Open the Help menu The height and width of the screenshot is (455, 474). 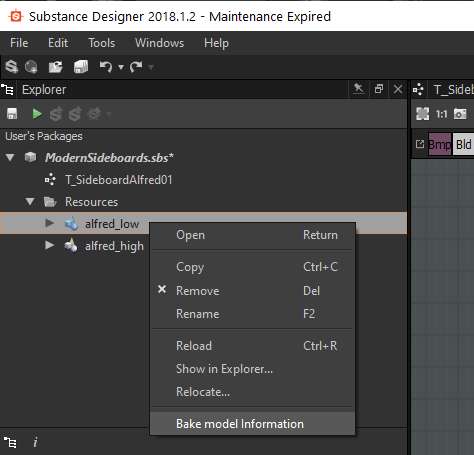tap(216, 43)
